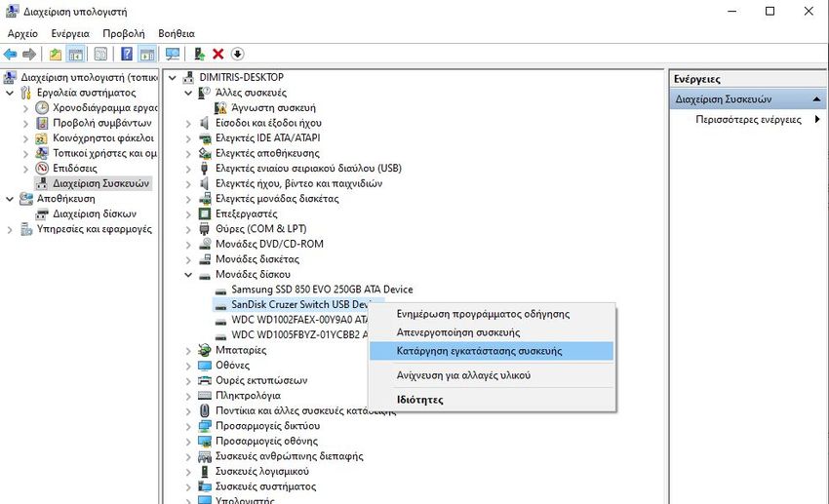
Task: Choose Απενεργοποίηση συσκευής in context menu
Action: (493, 332)
